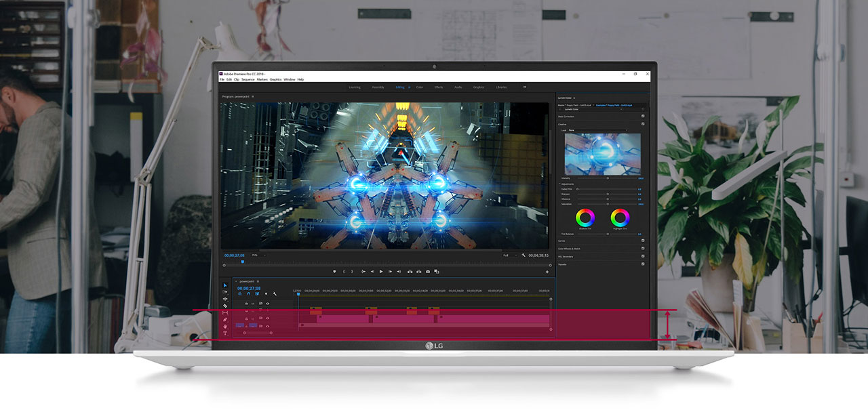Select the Type tool

point(225,333)
